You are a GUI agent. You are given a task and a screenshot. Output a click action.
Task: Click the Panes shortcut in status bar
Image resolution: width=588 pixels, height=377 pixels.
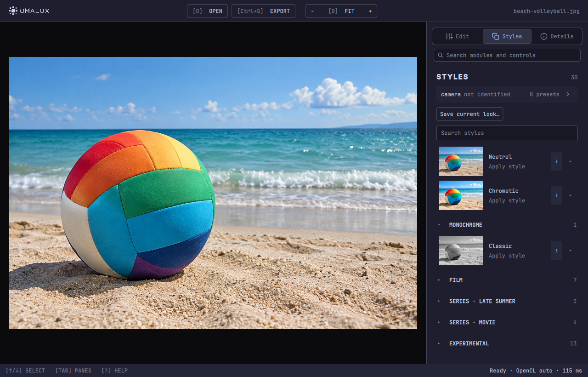[x=73, y=371]
